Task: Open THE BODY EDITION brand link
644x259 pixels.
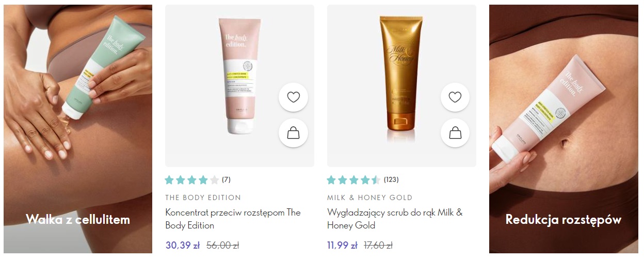Action: coord(203,197)
